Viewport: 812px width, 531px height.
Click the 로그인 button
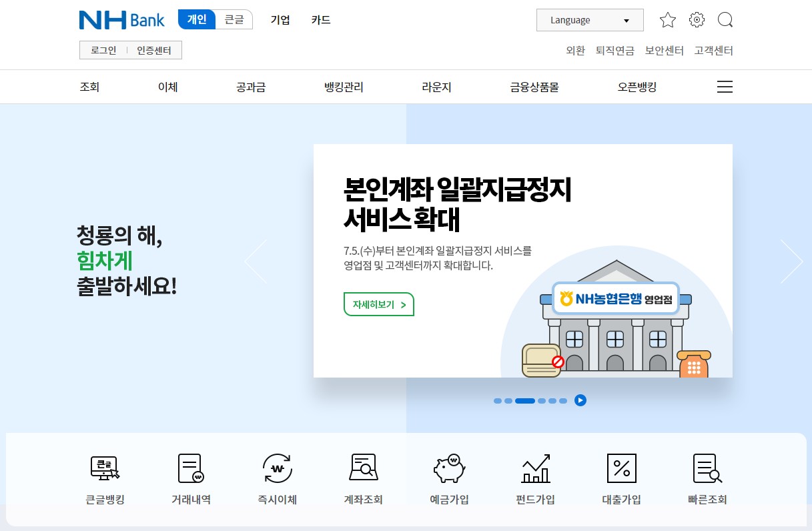pos(103,51)
